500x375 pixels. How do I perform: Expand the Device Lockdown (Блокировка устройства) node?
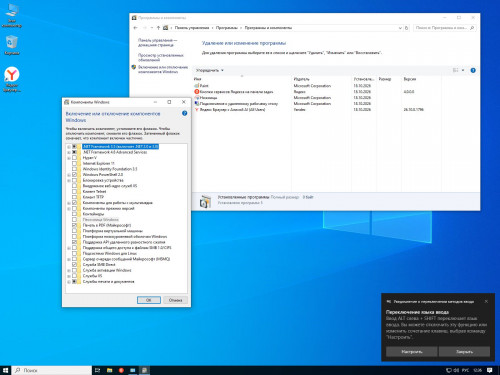(x=69, y=180)
